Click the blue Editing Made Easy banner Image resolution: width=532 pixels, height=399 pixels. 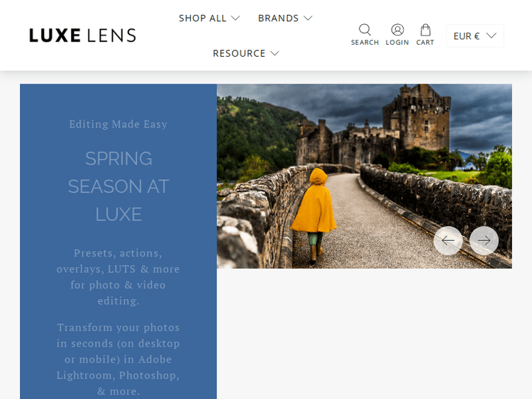tap(118, 242)
